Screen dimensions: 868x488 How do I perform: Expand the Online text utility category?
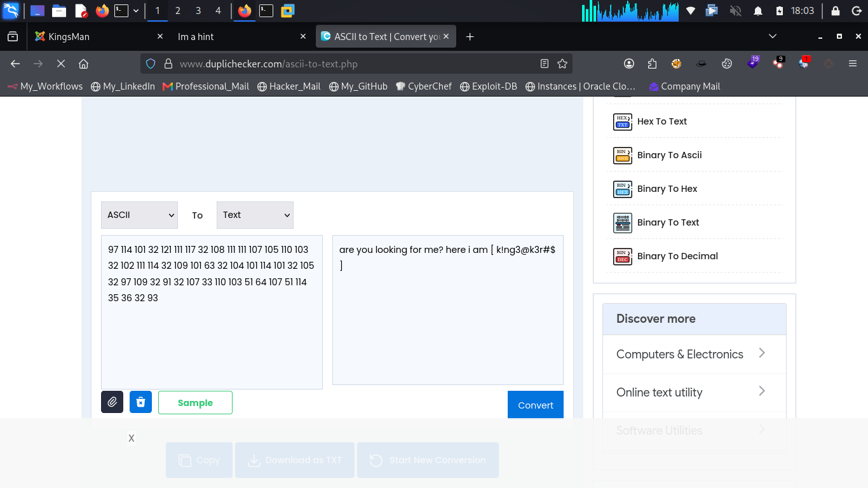tap(694, 392)
